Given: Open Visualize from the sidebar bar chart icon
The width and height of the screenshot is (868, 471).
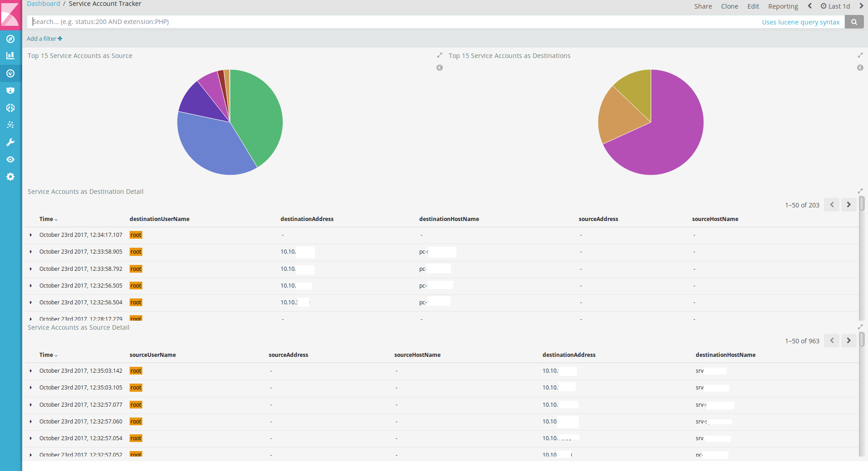Looking at the screenshot, I should coord(10,56).
